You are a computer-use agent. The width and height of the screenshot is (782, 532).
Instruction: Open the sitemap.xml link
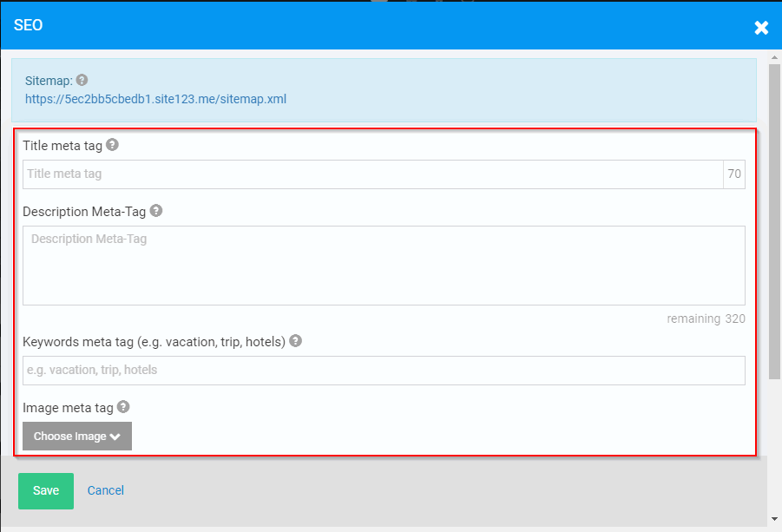(155, 99)
